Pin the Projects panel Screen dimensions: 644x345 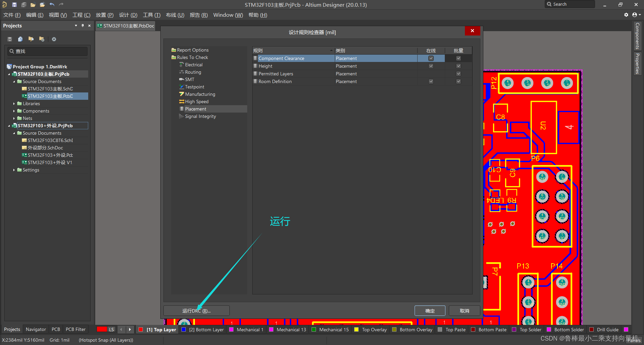pos(83,25)
